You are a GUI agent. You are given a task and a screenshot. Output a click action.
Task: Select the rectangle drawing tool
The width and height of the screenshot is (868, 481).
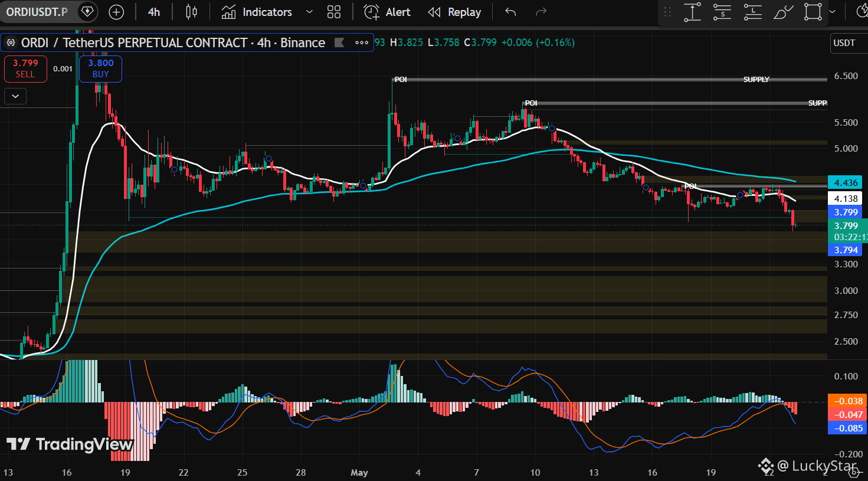pos(813,12)
